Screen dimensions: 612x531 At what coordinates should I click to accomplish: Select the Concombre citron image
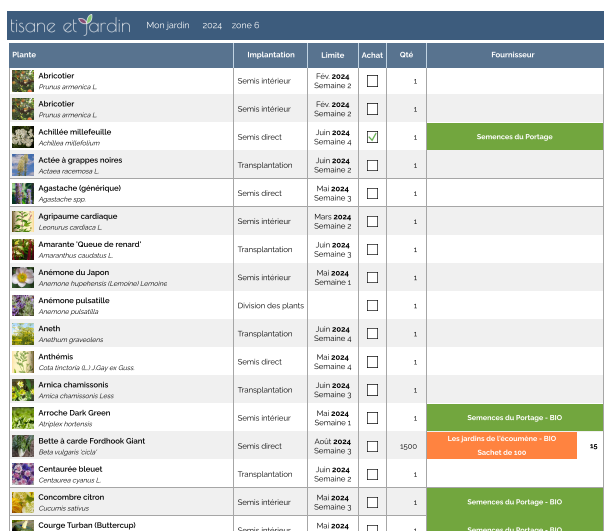(x=23, y=502)
